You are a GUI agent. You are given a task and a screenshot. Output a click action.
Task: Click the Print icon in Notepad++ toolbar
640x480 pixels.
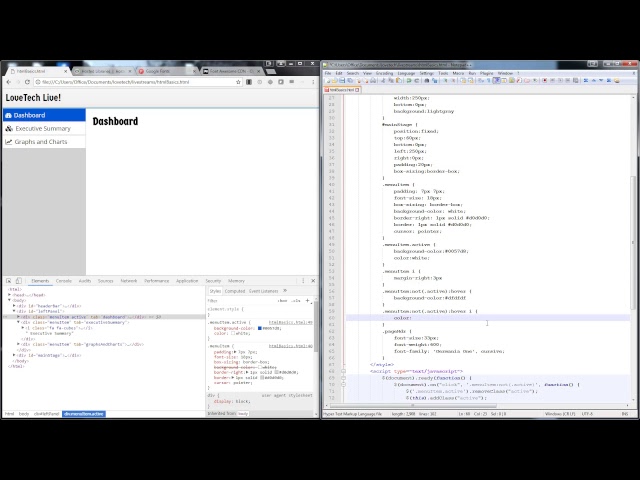point(373,80)
